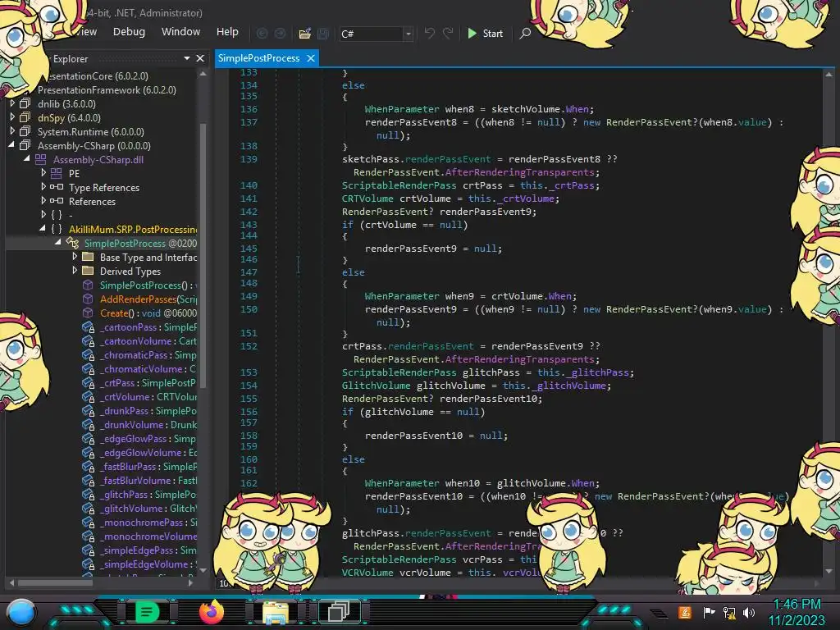
Task: Click the PE node icon
Action: pos(57,174)
